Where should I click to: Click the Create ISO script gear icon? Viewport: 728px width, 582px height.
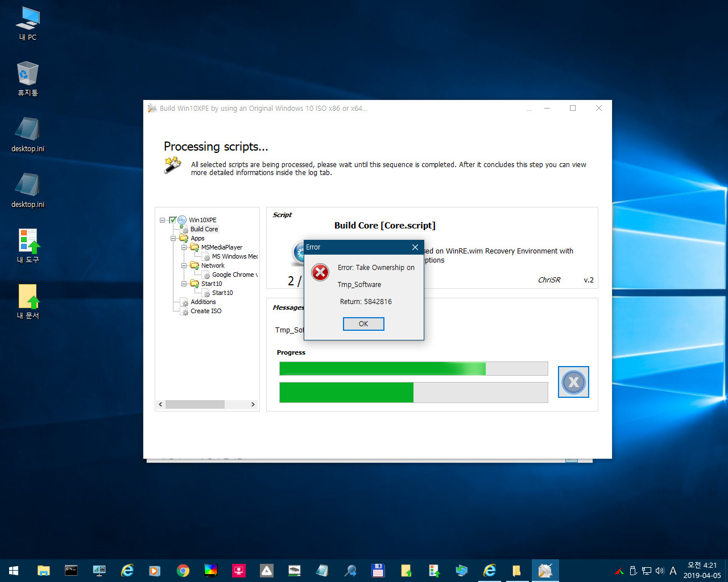(x=185, y=311)
